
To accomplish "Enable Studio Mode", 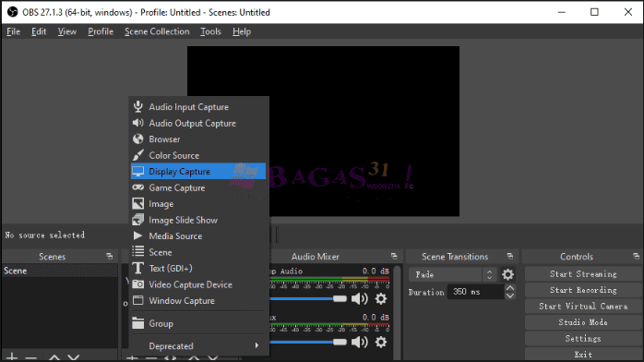I will 583,322.
